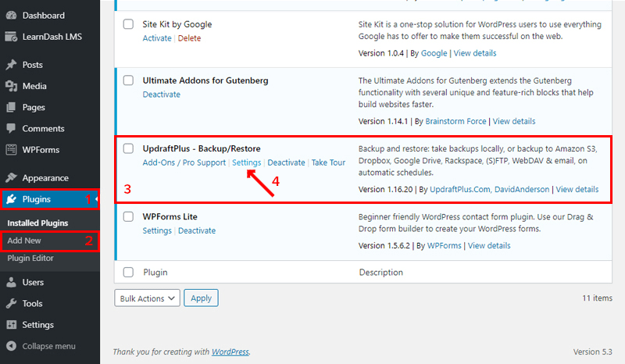625x364 pixels.
Task: Open the Google author link
Action: pyautogui.click(x=434, y=53)
